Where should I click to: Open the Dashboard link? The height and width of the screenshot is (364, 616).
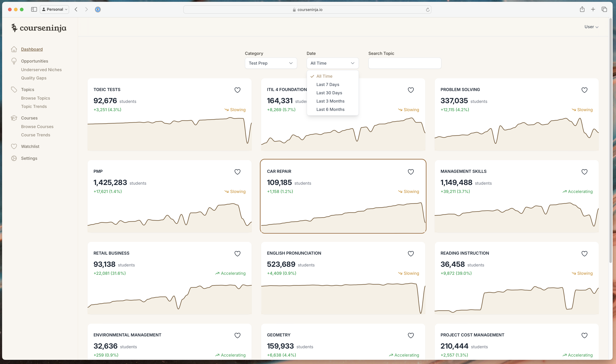[x=32, y=49]
